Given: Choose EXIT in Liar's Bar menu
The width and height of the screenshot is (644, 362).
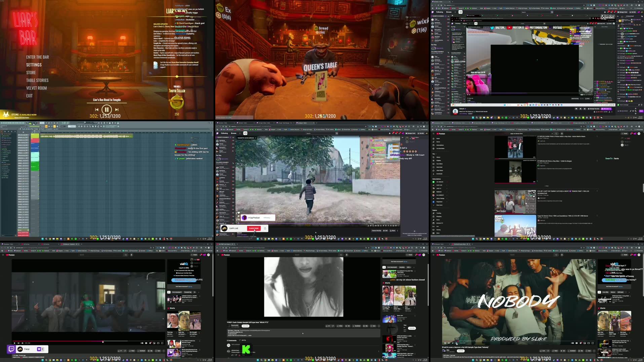Looking at the screenshot, I should click(30, 96).
